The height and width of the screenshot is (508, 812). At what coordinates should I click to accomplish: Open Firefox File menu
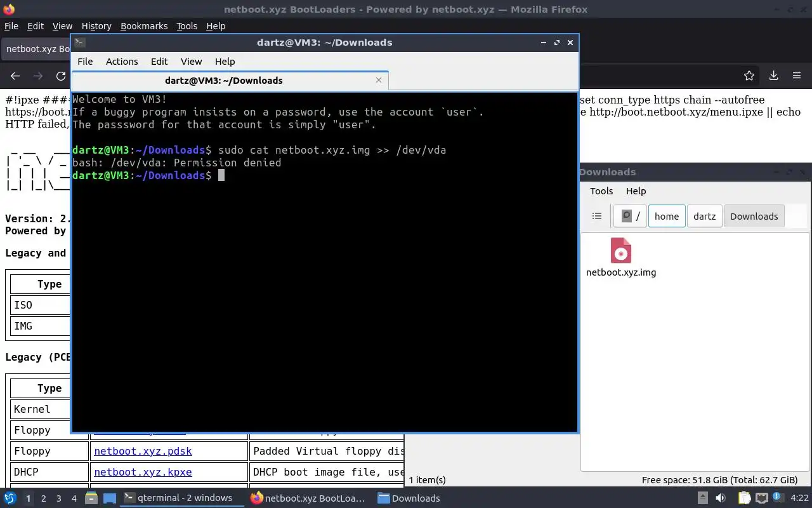click(11, 26)
